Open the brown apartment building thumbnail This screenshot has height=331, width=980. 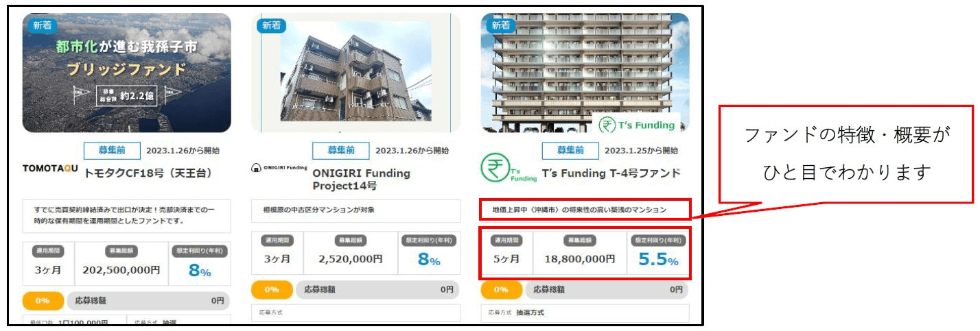[355, 73]
